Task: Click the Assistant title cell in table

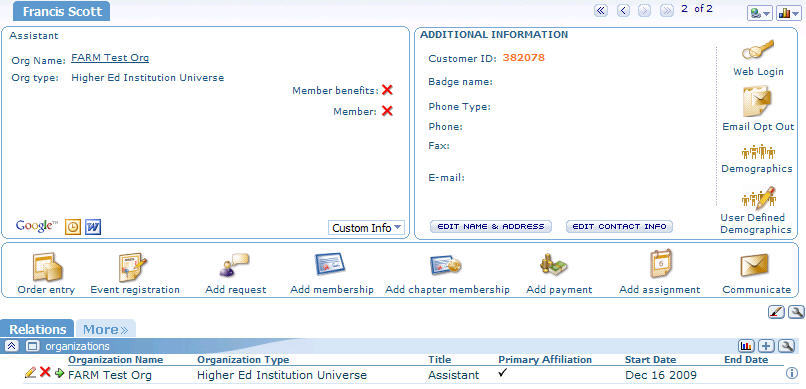Action: point(453,375)
